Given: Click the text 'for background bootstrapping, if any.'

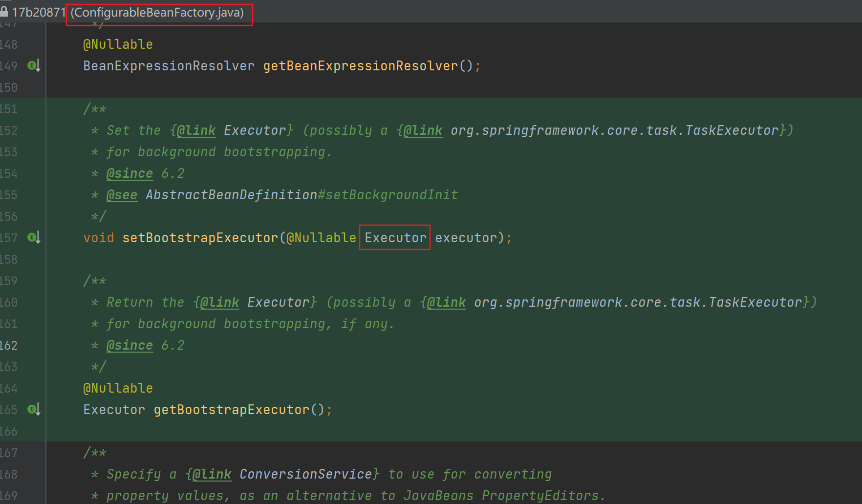Looking at the screenshot, I should click(251, 324).
